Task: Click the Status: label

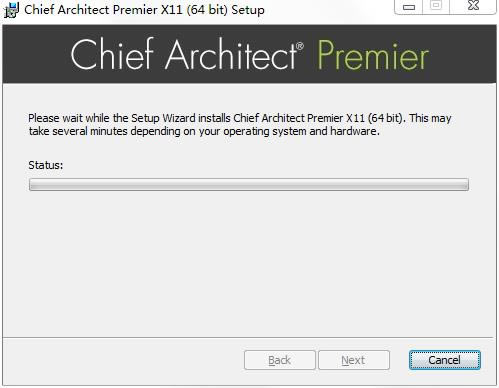Action: (x=46, y=165)
